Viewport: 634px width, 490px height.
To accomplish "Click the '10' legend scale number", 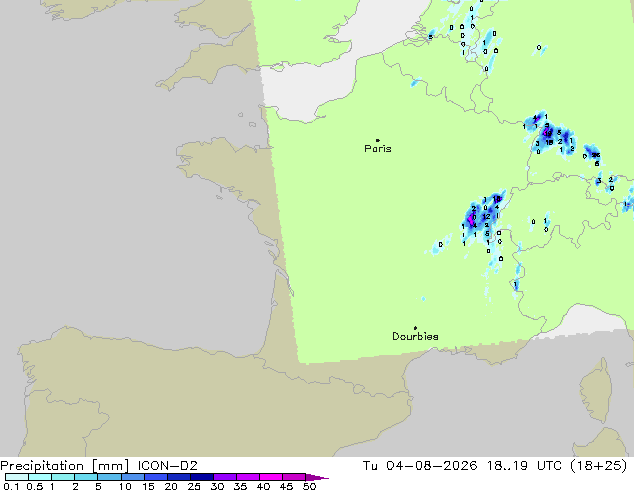I will pos(125,486).
